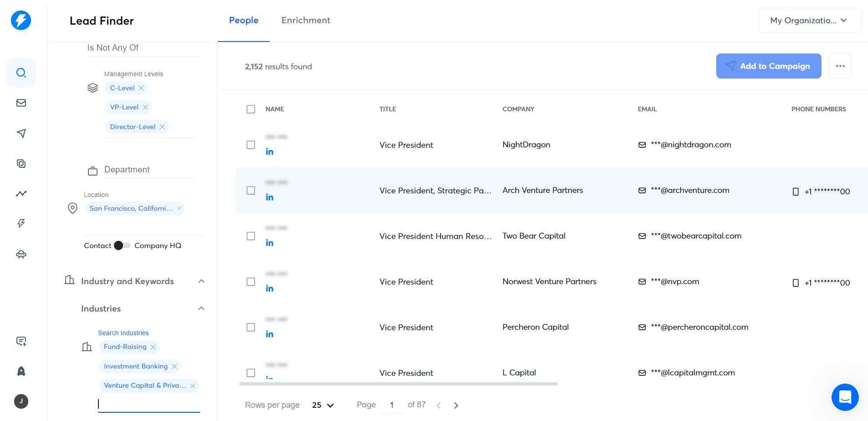This screenshot has height=421, width=868.
Task: Remove the Director-Level filter chip
Action: [x=162, y=127]
